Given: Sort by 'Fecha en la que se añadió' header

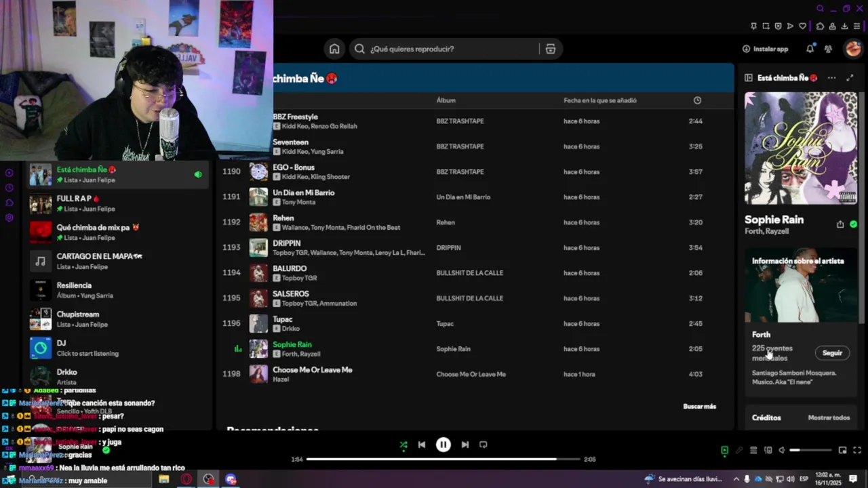Looking at the screenshot, I should tap(600, 100).
